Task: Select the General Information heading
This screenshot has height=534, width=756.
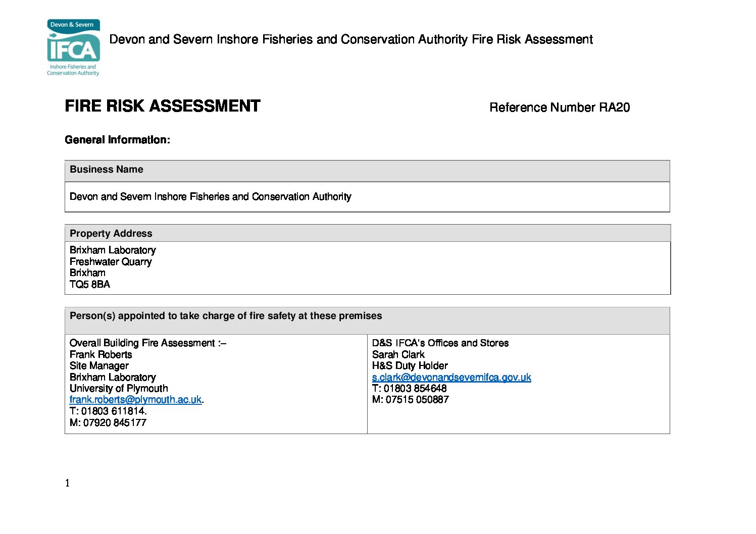Action: click(x=118, y=140)
